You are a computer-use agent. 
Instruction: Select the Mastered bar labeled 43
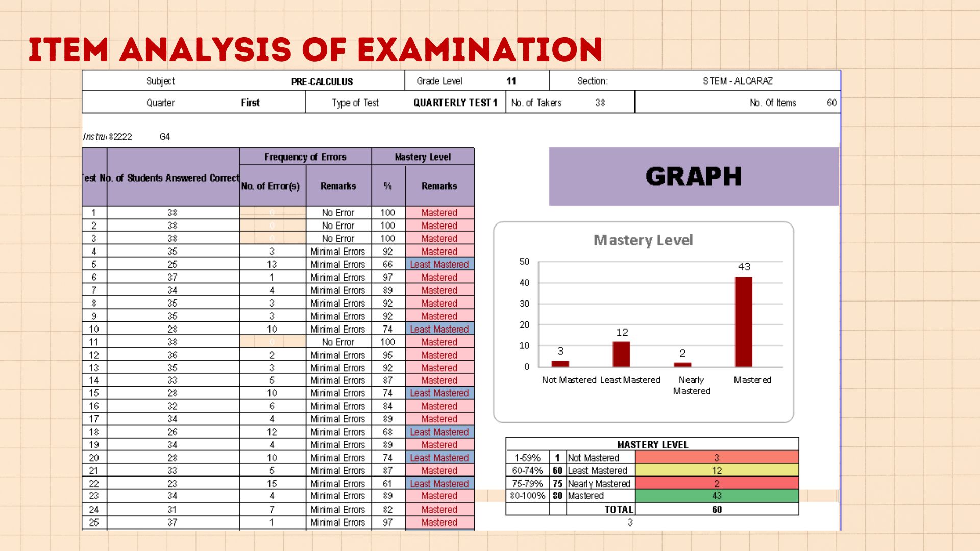[x=743, y=321]
